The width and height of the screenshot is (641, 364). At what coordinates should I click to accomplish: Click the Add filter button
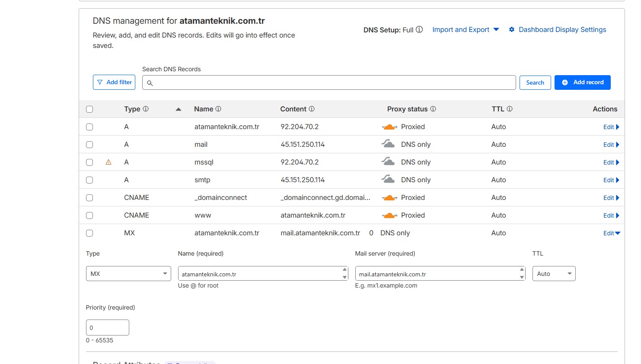(114, 82)
